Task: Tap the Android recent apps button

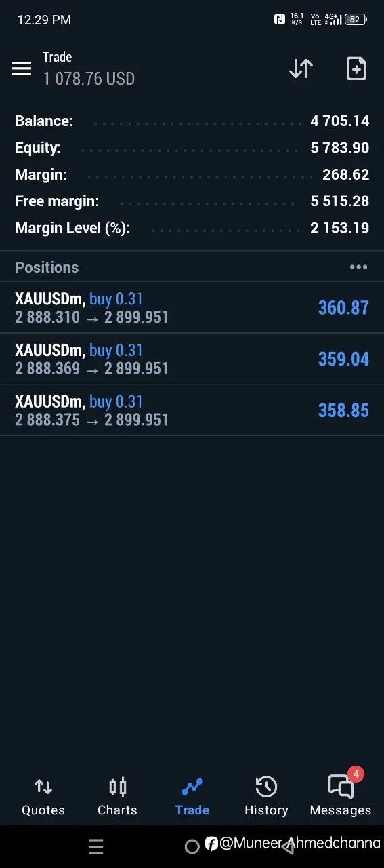Action: [96, 846]
